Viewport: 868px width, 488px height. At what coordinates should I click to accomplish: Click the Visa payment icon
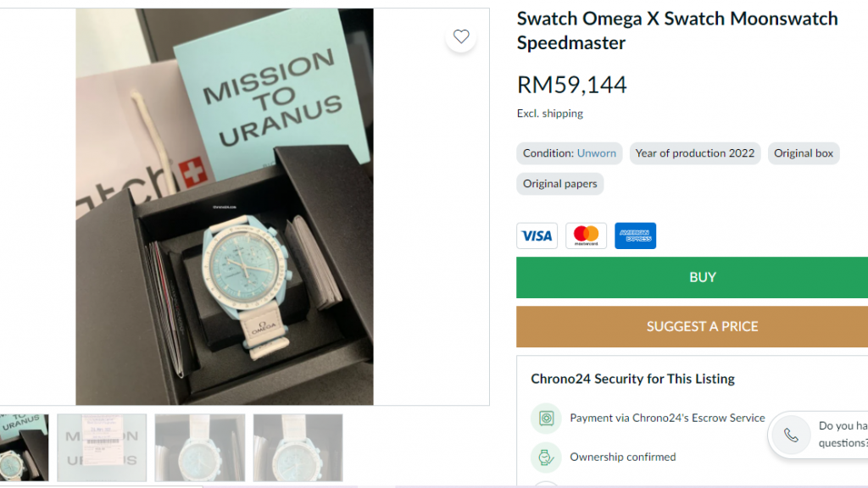pyautogui.click(x=537, y=236)
